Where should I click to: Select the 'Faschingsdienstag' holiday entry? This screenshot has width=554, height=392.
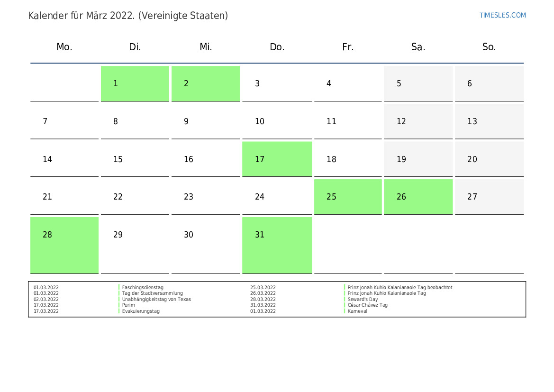pyautogui.click(x=143, y=287)
